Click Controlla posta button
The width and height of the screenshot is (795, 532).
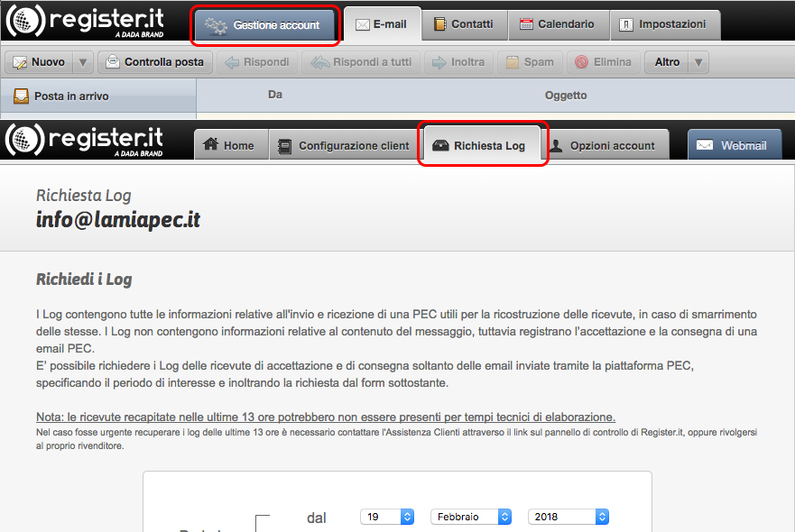(156, 62)
